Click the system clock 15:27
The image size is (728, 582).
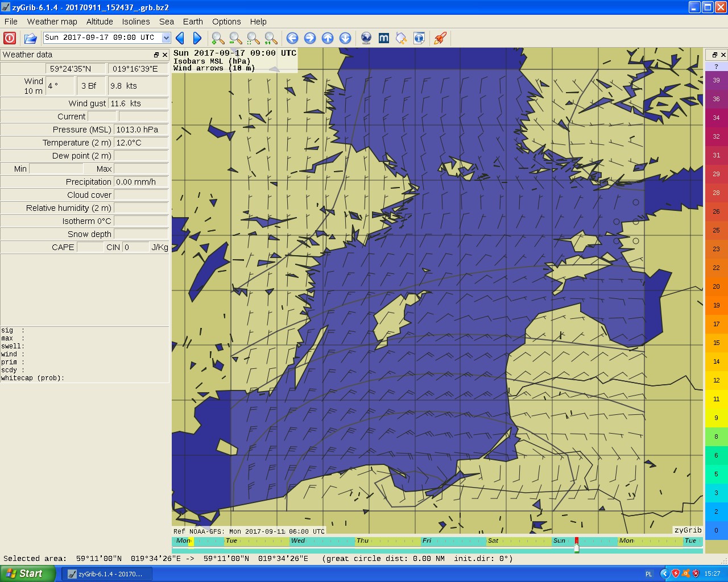(x=712, y=574)
